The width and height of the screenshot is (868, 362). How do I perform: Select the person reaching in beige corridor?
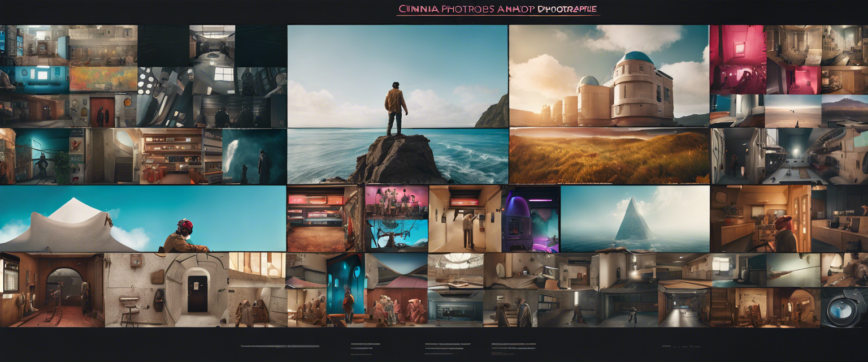465,219
